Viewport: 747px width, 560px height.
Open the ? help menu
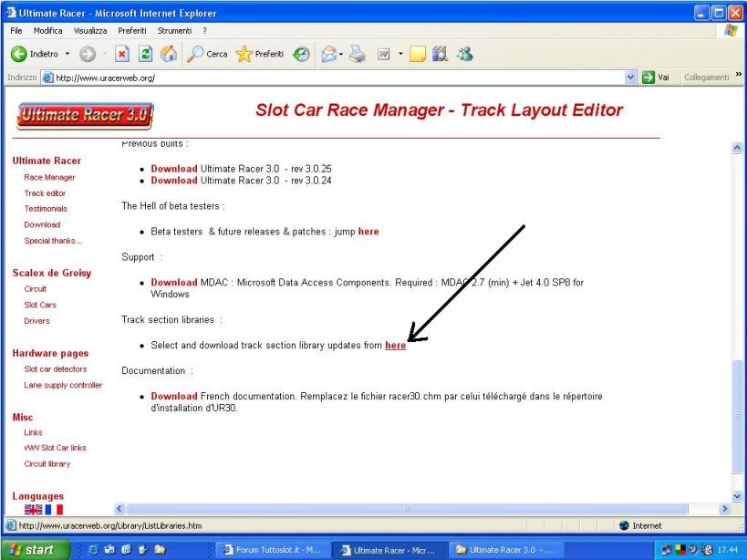205,30
